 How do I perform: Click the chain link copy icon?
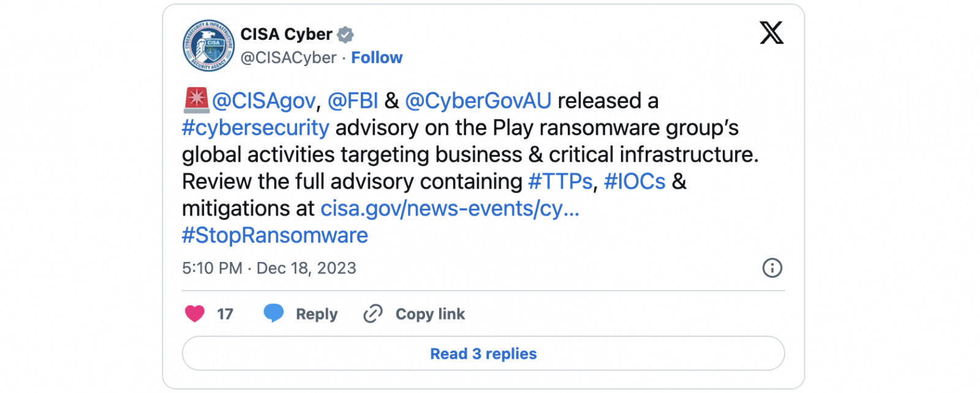pyautogui.click(x=372, y=314)
